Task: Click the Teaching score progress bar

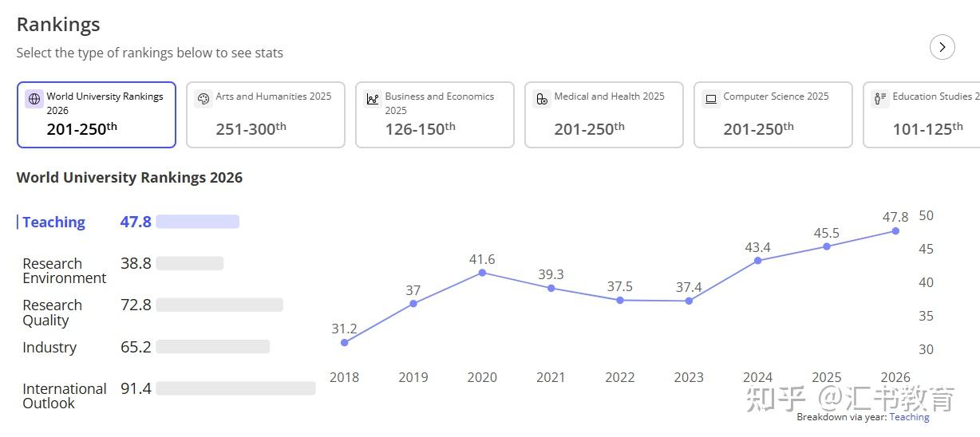Action: (x=197, y=222)
